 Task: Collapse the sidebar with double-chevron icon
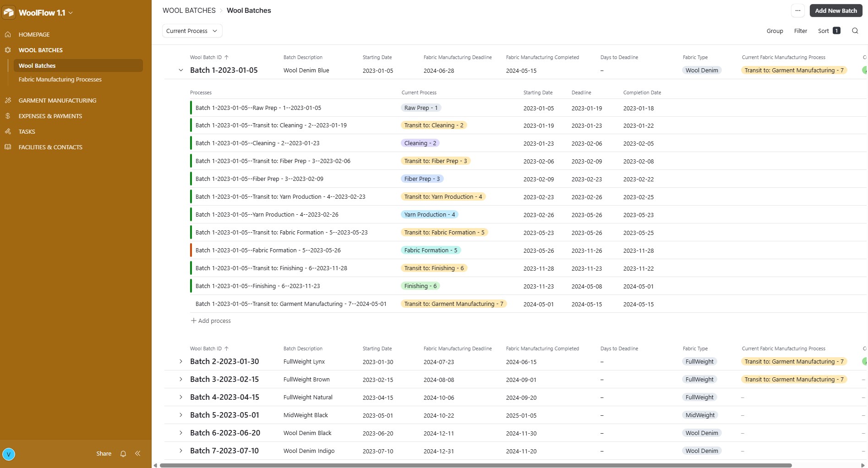(x=137, y=453)
